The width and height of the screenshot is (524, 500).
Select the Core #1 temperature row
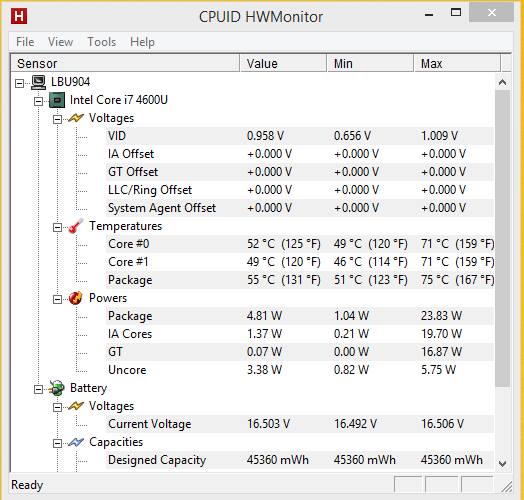[x=300, y=262]
